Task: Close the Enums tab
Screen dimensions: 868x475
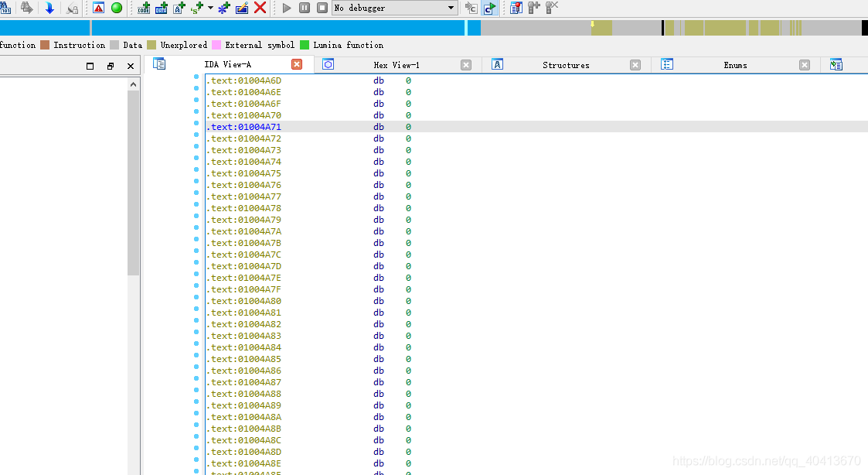Action: pos(805,65)
